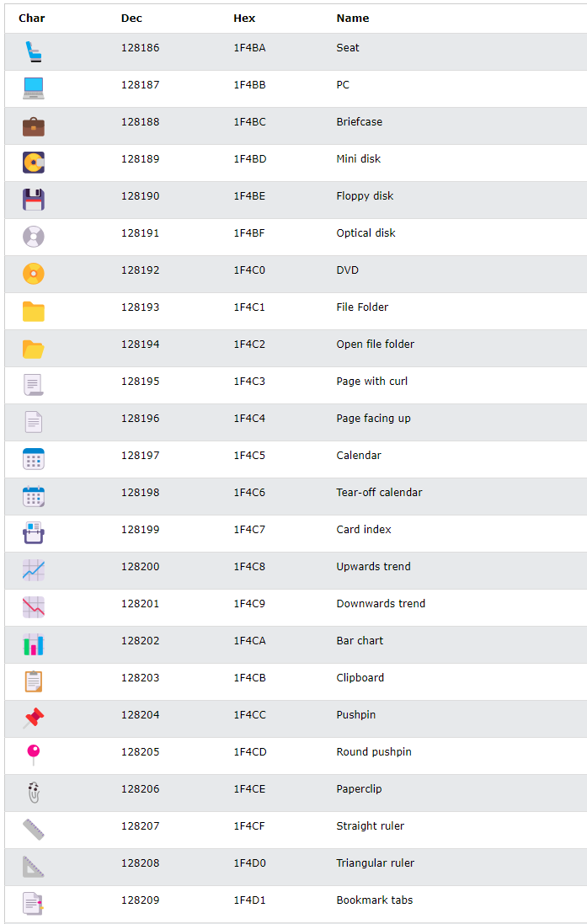
Task: Click the DVD emoji icon
Action: (x=34, y=274)
